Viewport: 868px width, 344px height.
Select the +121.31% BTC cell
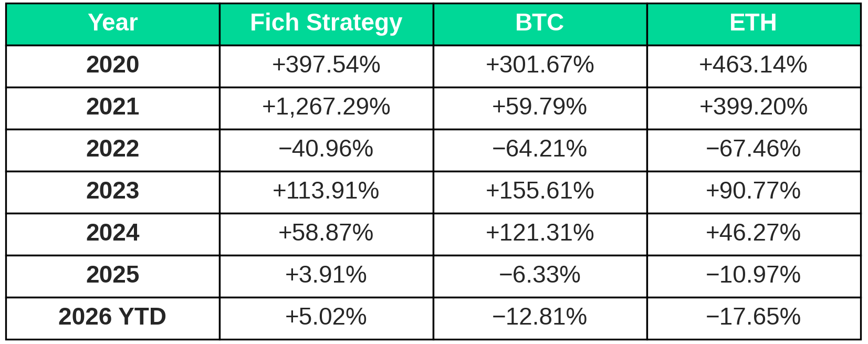click(x=540, y=234)
